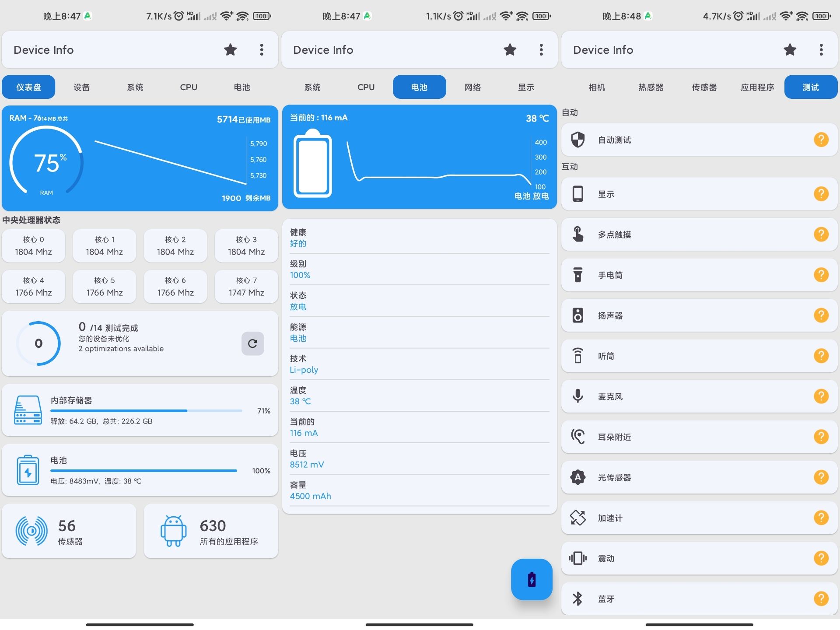Tap the help icon beside 蓝牙
Image resolution: width=840 pixels, height=630 pixels.
pyautogui.click(x=821, y=598)
